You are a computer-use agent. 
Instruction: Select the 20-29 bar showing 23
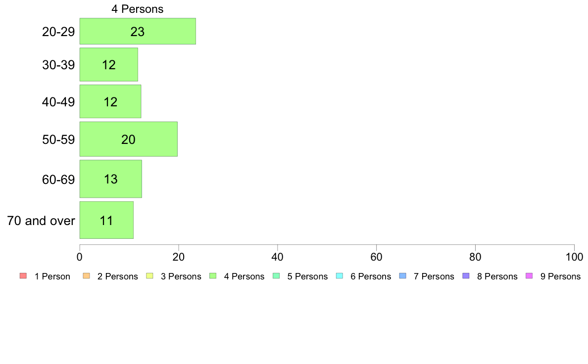(x=138, y=31)
